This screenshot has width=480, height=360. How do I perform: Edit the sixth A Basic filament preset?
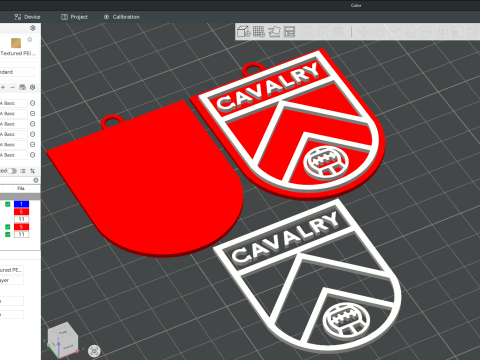pyautogui.click(x=32, y=155)
